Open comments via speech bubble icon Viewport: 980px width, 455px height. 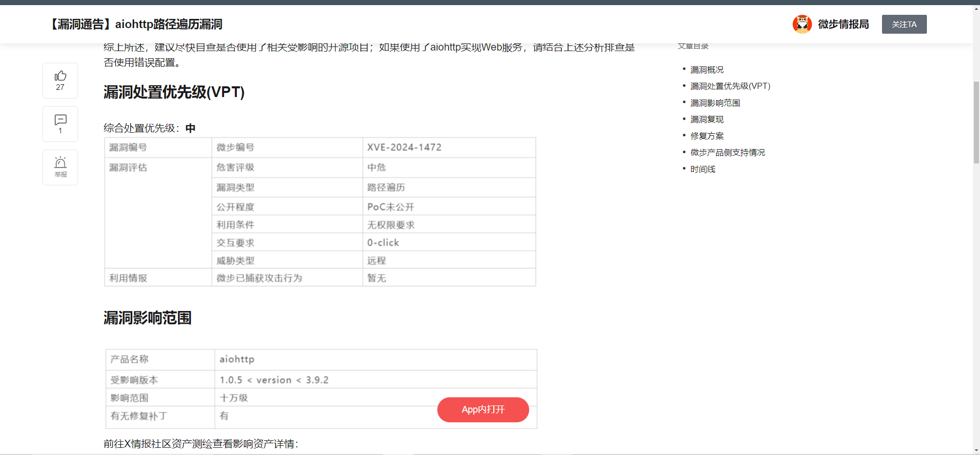pyautogui.click(x=60, y=120)
